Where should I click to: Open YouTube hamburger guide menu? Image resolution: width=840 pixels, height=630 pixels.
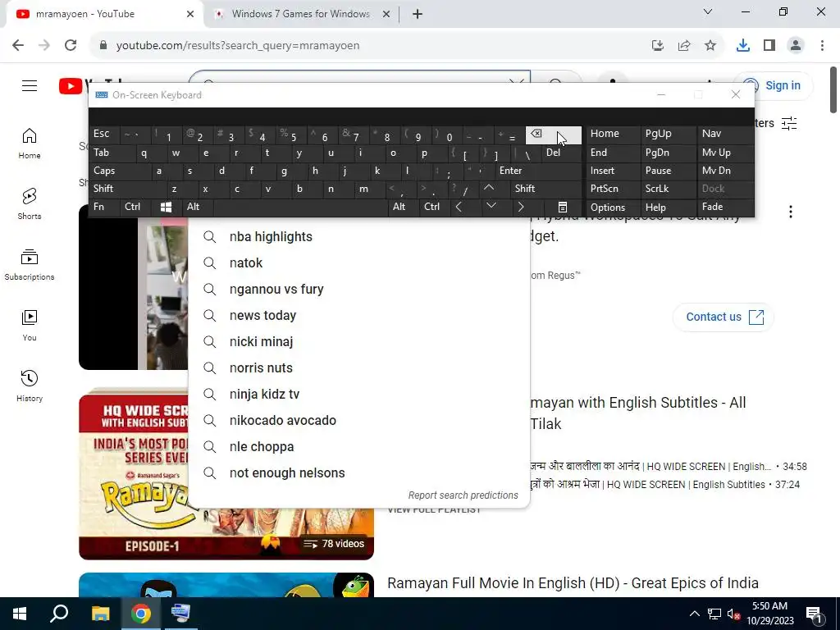(x=30, y=85)
